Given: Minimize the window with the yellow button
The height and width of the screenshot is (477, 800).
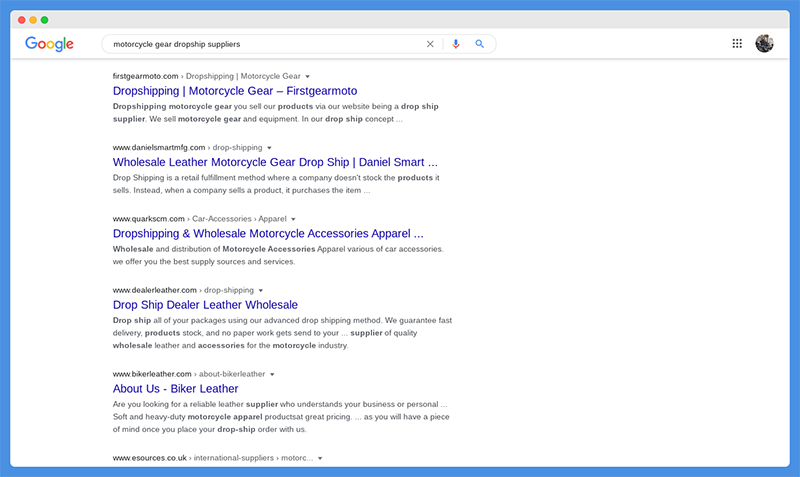Looking at the screenshot, I should tap(33, 20).
